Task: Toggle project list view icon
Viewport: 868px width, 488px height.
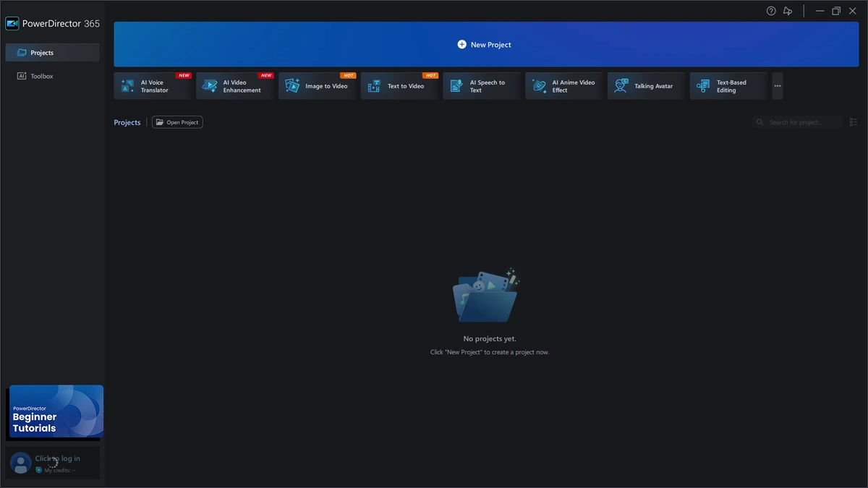Action: (854, 122)
